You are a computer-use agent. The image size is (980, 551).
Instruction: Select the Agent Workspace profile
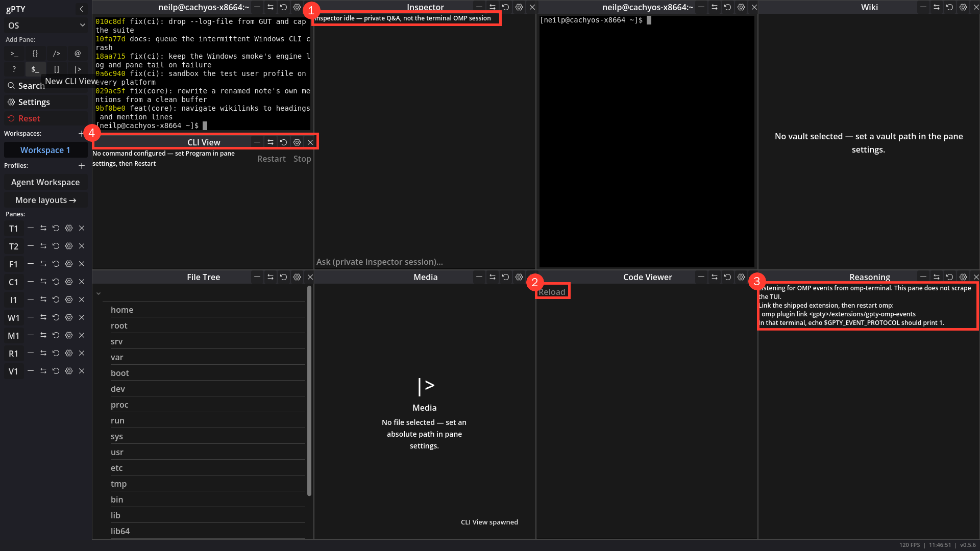45,182
